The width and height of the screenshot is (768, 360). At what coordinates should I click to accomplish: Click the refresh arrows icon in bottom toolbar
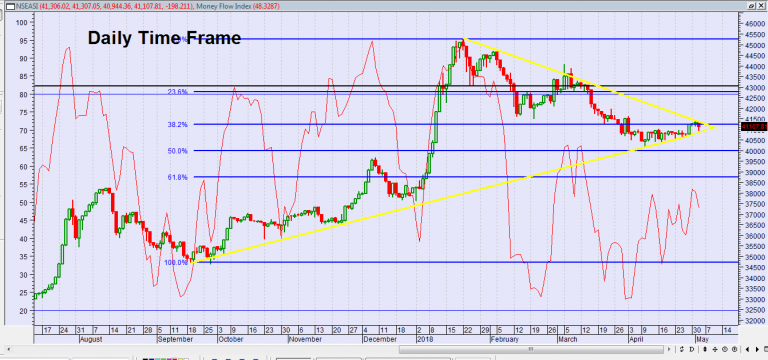[x=682, y=349]
